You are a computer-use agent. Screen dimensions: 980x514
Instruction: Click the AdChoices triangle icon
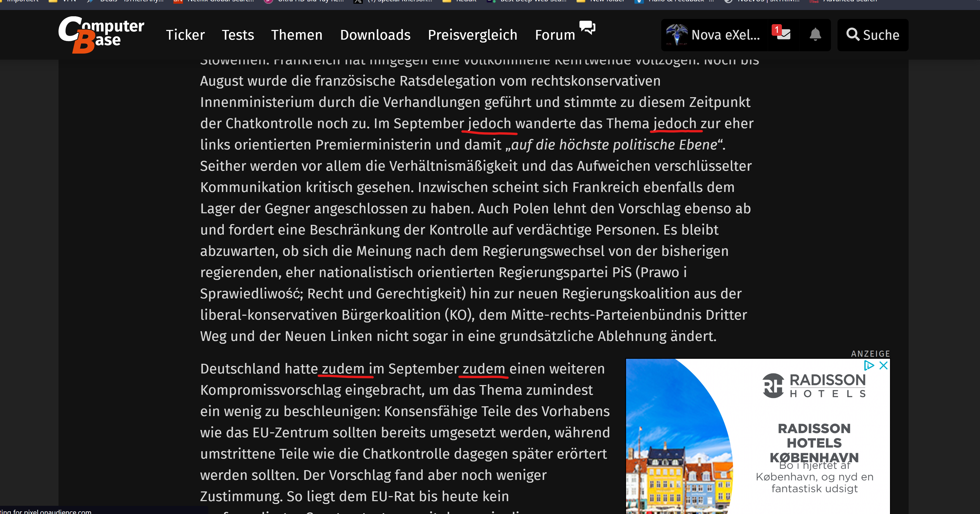(868, 366)
